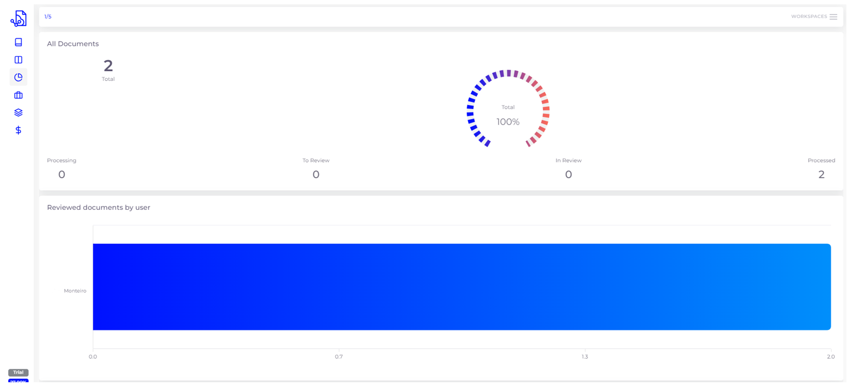
Task: Click the Processing count
Action: point(62,175)
